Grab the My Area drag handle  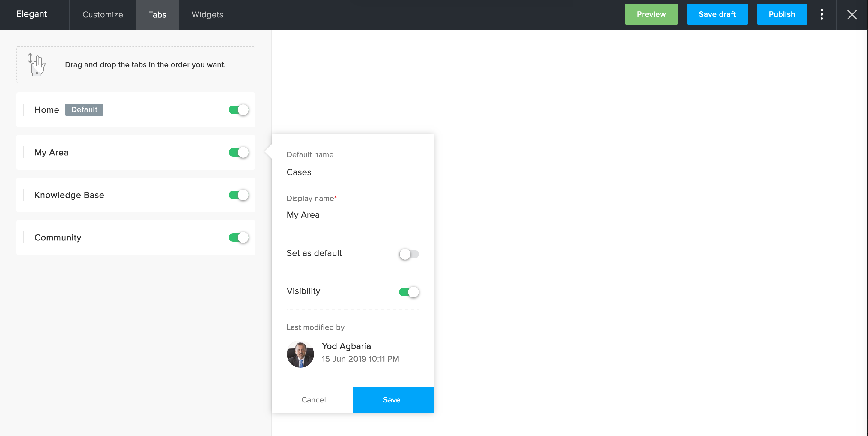25,152
